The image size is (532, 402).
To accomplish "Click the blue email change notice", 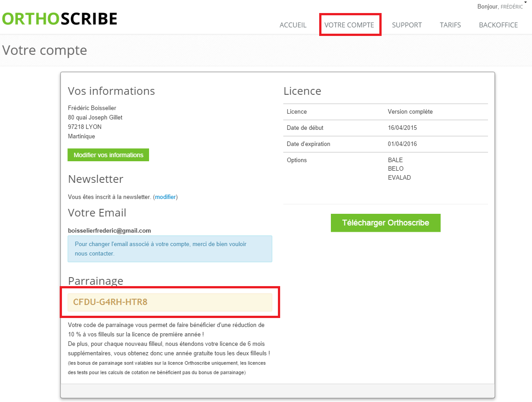I will pyautogui.click(x=170, y=249).
